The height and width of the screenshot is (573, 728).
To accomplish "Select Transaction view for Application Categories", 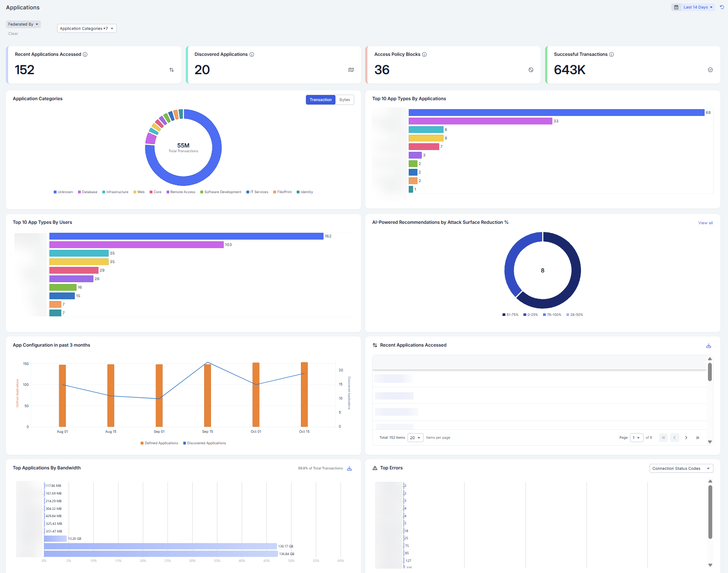I will 321,100.
